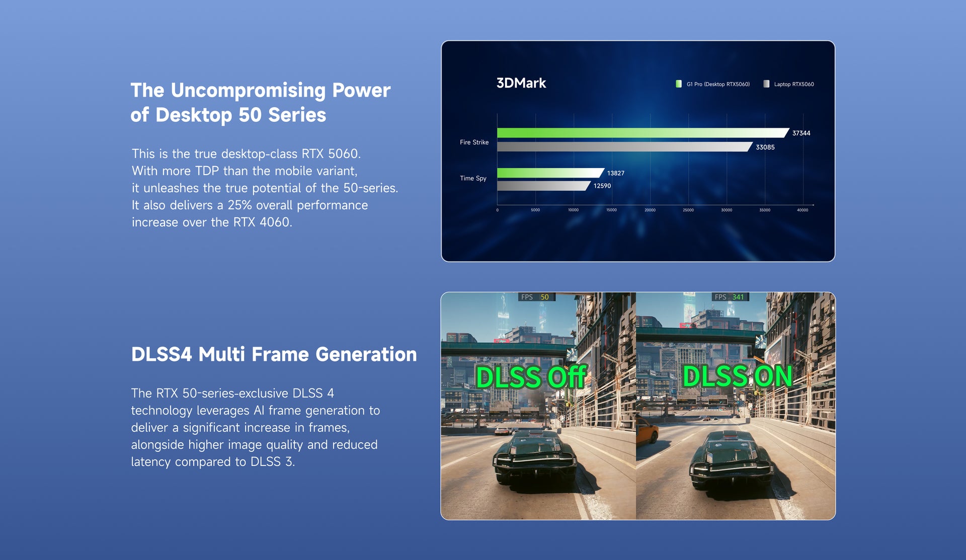Click "alongside higher image quality and reduced"
966x560 pixels.
click(x=255, y=445)
